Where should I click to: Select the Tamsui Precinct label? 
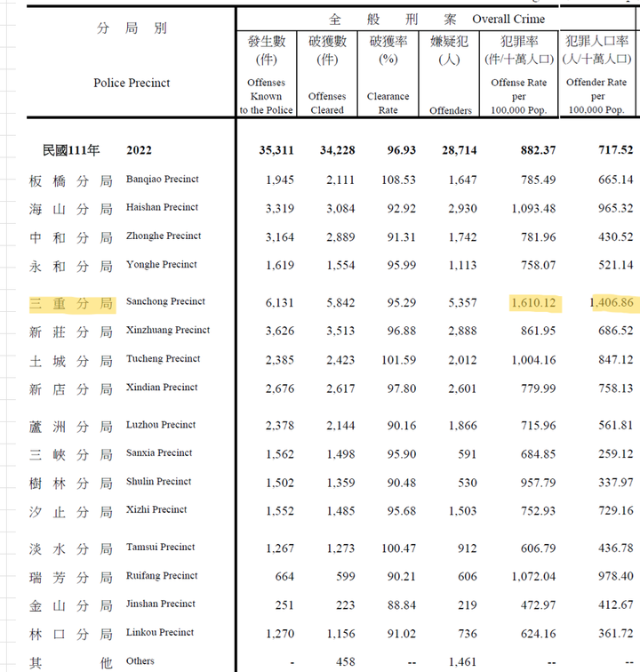160,548
